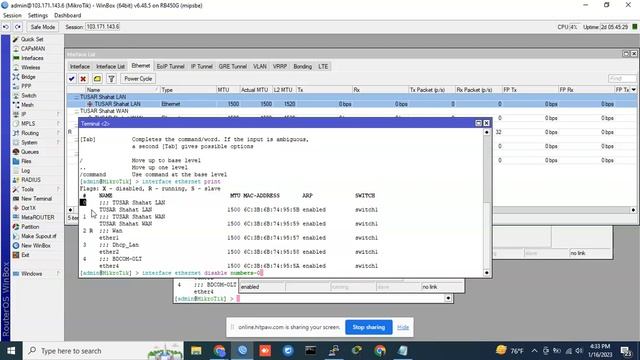Open the taskbar notification center
The width and height of the screenshot is (640, 360).
[x=626, y=351]
